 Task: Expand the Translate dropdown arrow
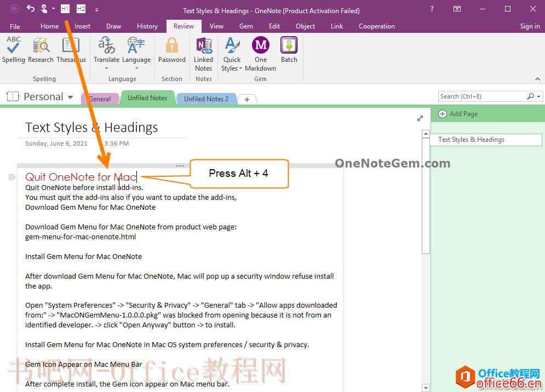(x=106, y=68)
